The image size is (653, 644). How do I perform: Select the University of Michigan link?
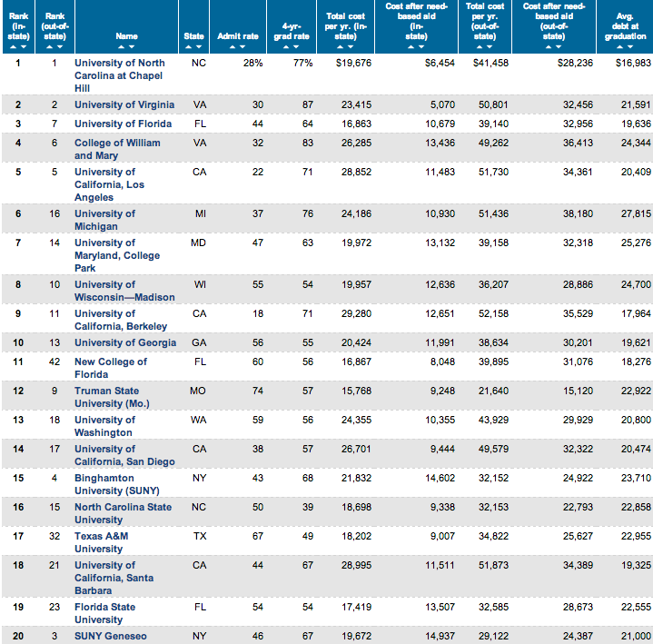105,220
